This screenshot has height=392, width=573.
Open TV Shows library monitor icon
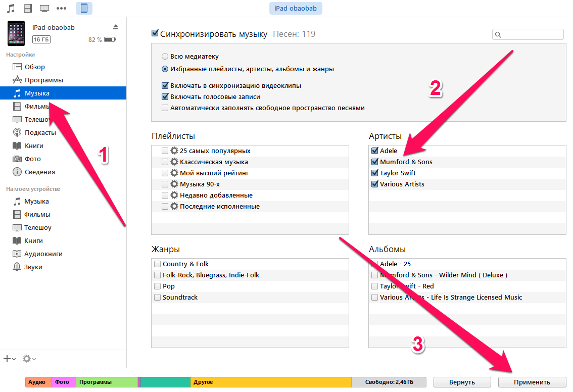click(44, 8)
